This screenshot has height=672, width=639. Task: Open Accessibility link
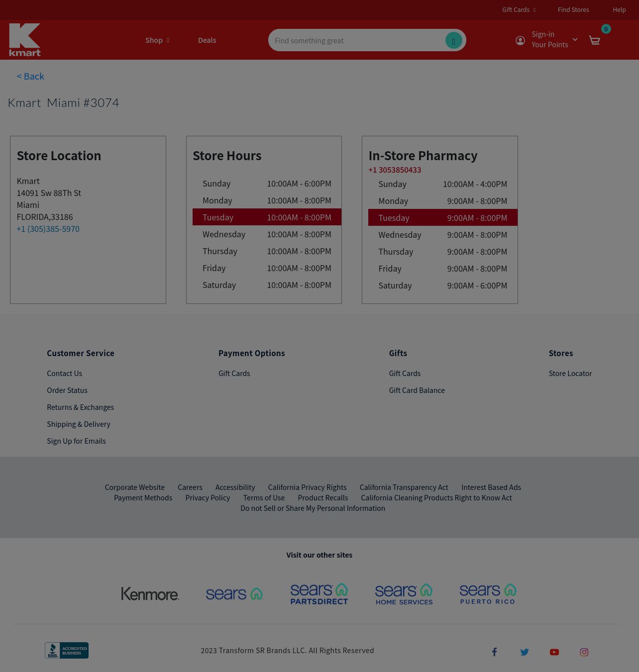(x=235, y=487)
